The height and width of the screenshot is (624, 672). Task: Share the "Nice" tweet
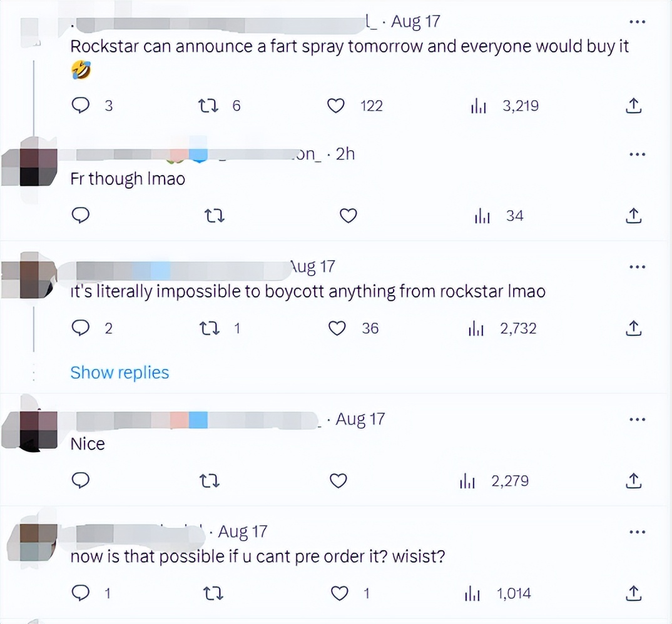click(633, 481)
